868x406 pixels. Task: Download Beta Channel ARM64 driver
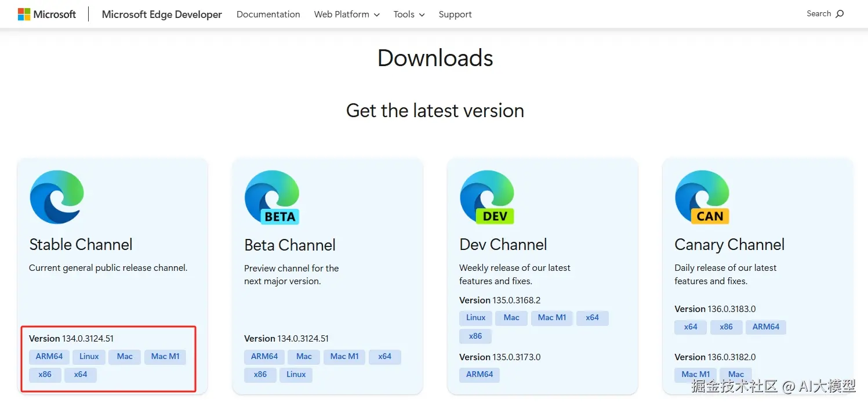(x=264, y=357)
